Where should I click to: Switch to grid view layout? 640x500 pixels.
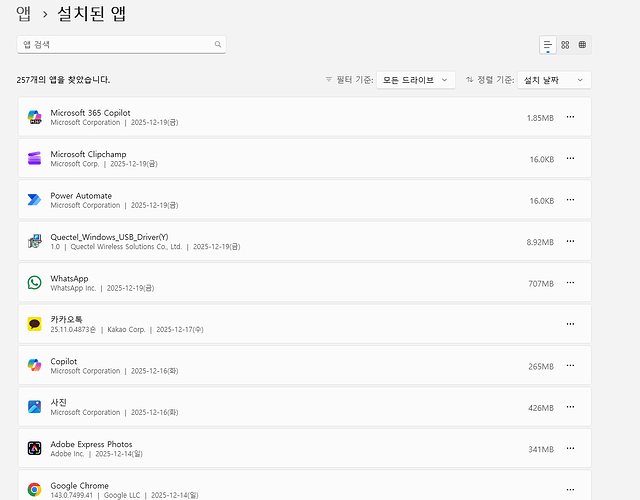565,45
